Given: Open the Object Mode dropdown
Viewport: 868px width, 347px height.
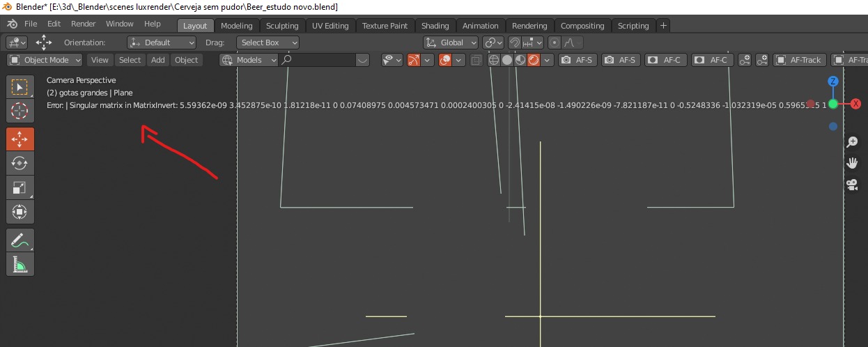Looking at the screenshot, I should pos(45,60).
